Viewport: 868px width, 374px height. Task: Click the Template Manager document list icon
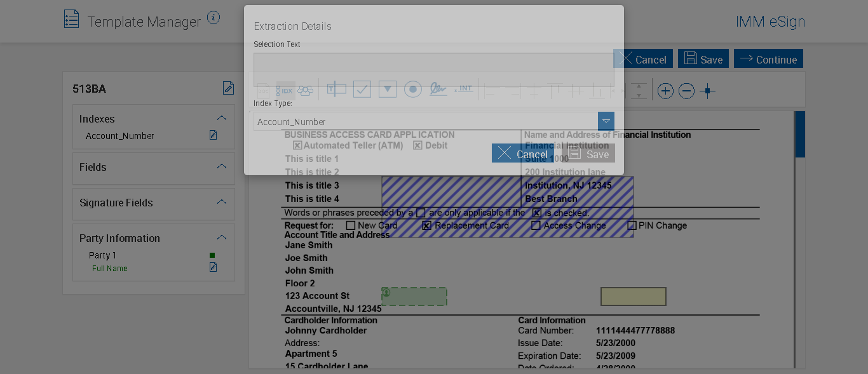[72, 19]
